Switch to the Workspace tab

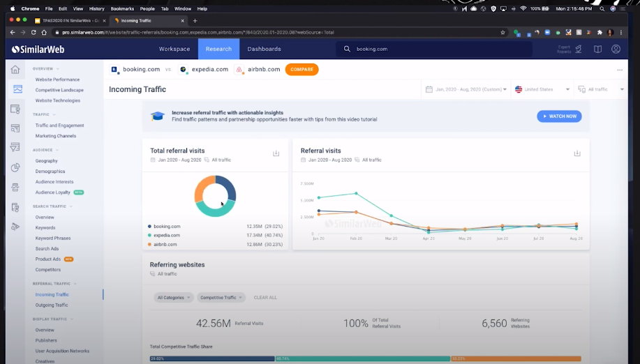tap(174, 50)
